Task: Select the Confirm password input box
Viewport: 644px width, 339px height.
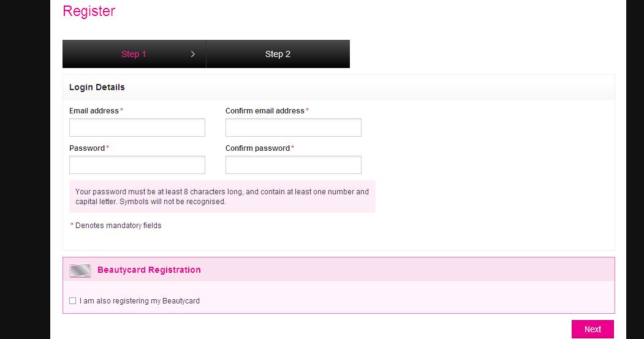Action: coord(294,165)
